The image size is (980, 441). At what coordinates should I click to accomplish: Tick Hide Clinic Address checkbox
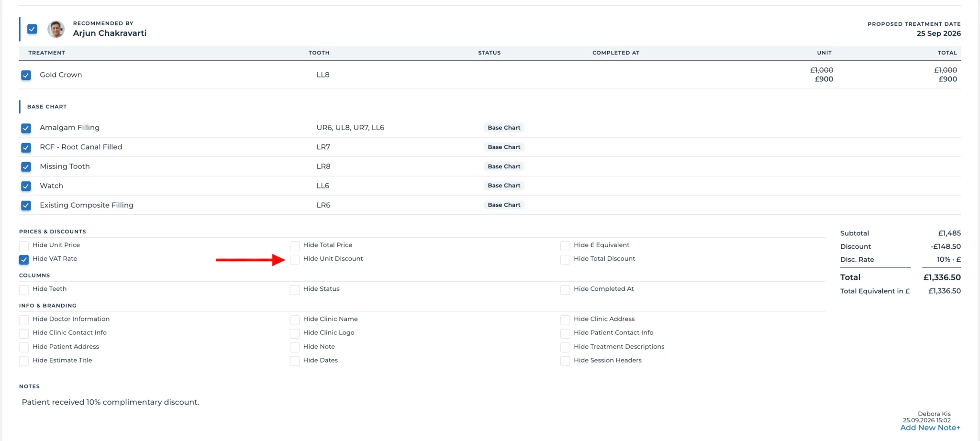[x=565, y=320]
